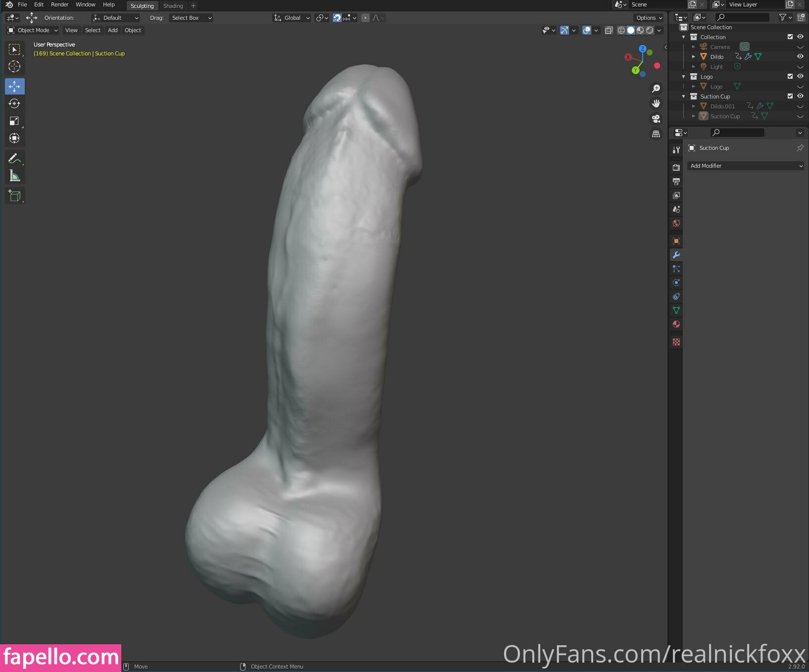Open the Render properties tab
Screen dimensions: 809x672
click(676, 168)
